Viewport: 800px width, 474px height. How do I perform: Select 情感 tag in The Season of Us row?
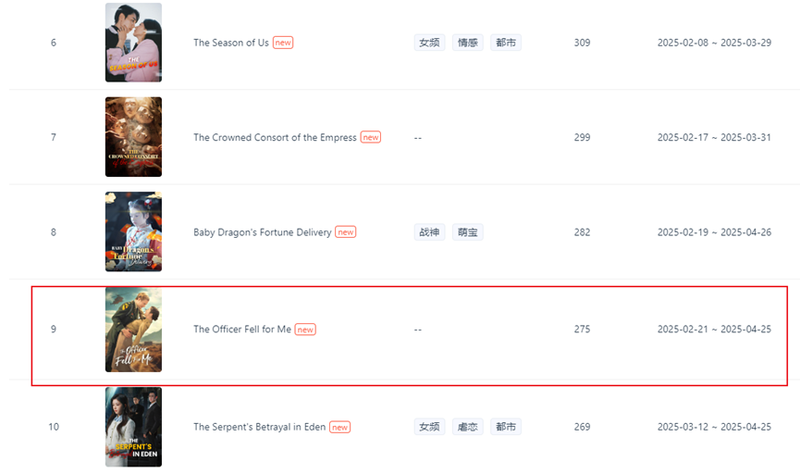468,42
